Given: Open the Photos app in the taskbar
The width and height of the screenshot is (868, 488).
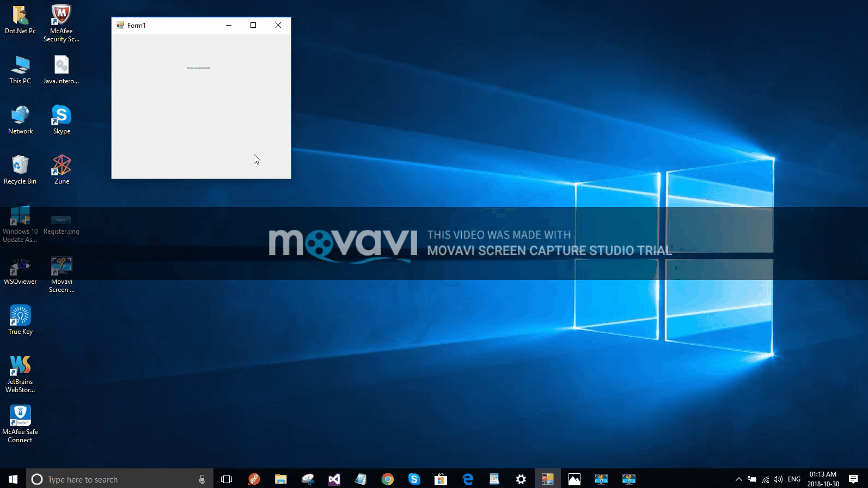Looking at the screenshot, I should (x=574, y=479).
